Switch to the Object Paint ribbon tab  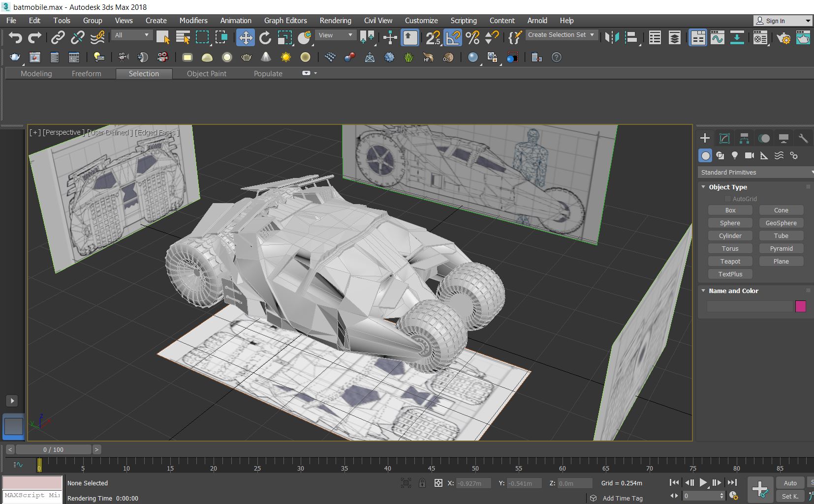(207, 74)
